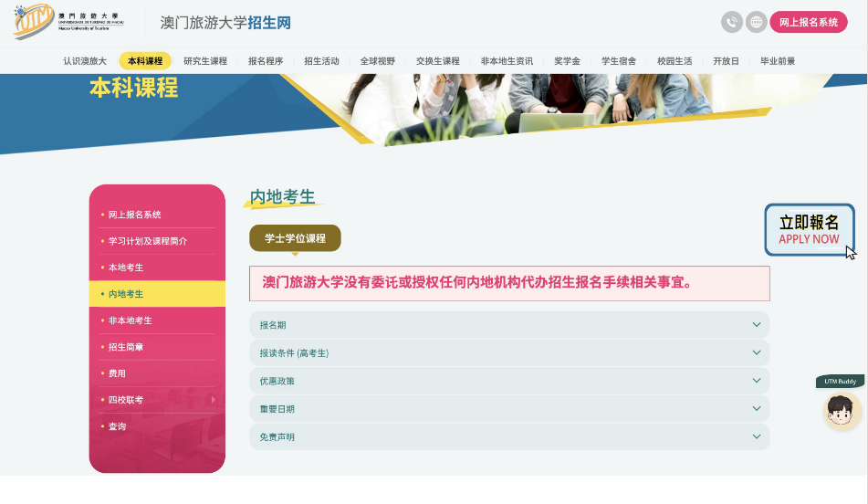This screenshot has width=868, height=504.
Task: Toggle the 重要日期 chevron
Action: pos(756,409)
